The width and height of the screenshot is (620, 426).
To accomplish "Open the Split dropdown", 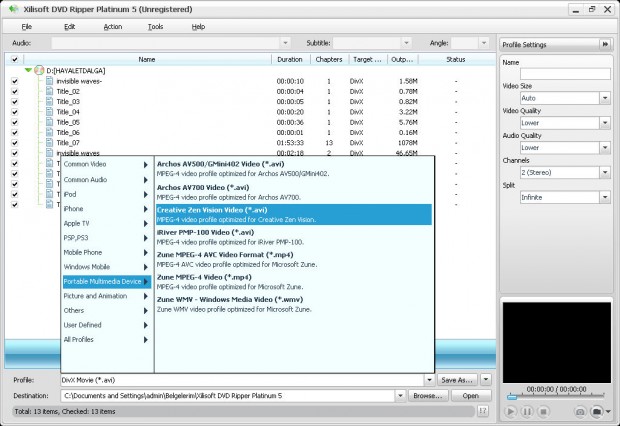I will [605, 197].
